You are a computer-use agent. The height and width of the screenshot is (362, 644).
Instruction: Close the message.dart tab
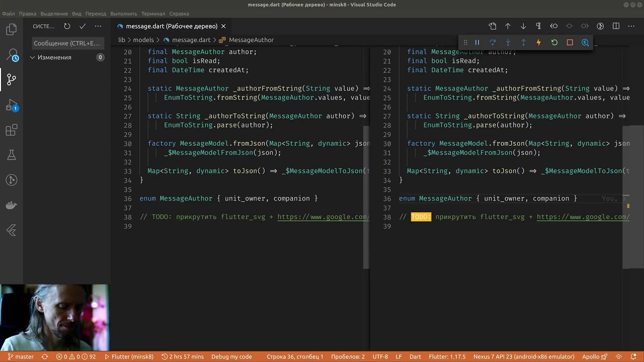223,26
